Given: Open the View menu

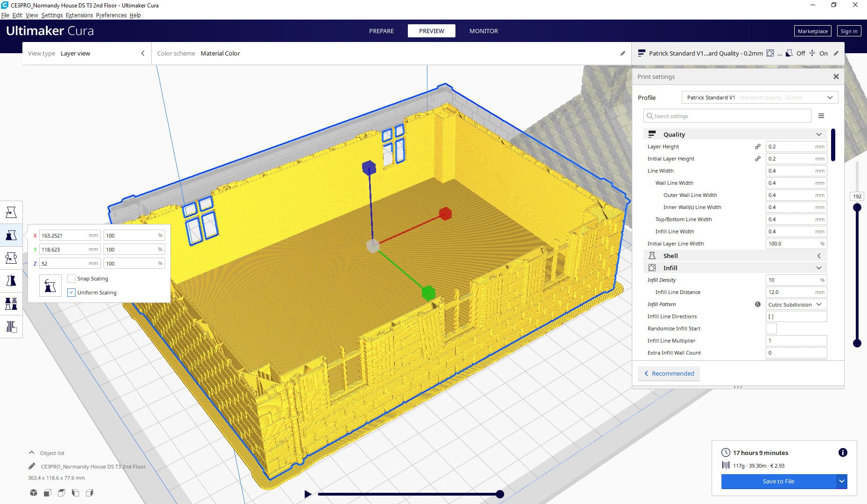Looking at the screenshot, I should pos(32,15).
